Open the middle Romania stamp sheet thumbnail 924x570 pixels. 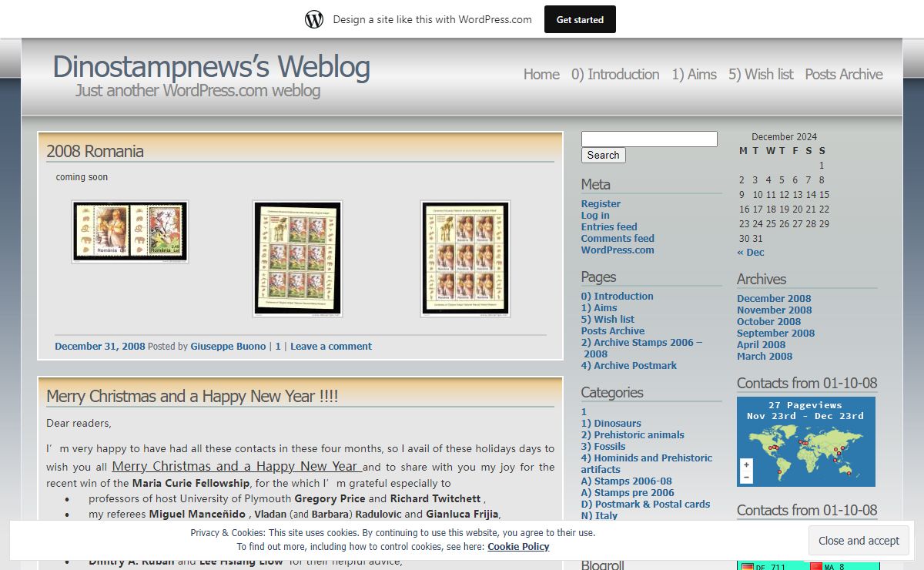click(x=297, y=259)
